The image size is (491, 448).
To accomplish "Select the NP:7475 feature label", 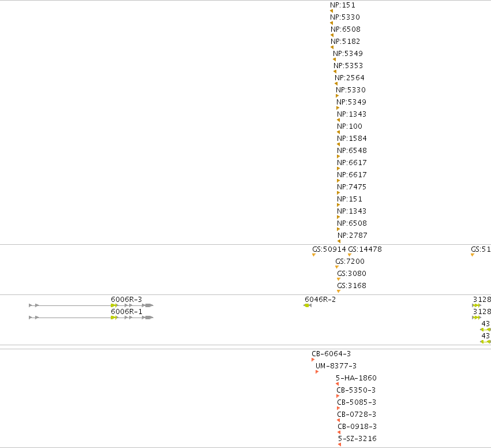I will 351,187.
